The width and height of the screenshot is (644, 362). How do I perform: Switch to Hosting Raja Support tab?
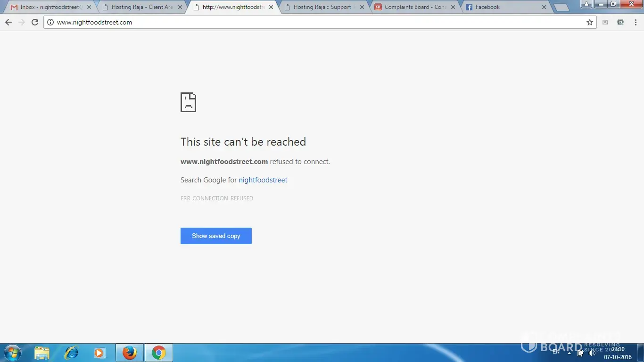(324, 7)
